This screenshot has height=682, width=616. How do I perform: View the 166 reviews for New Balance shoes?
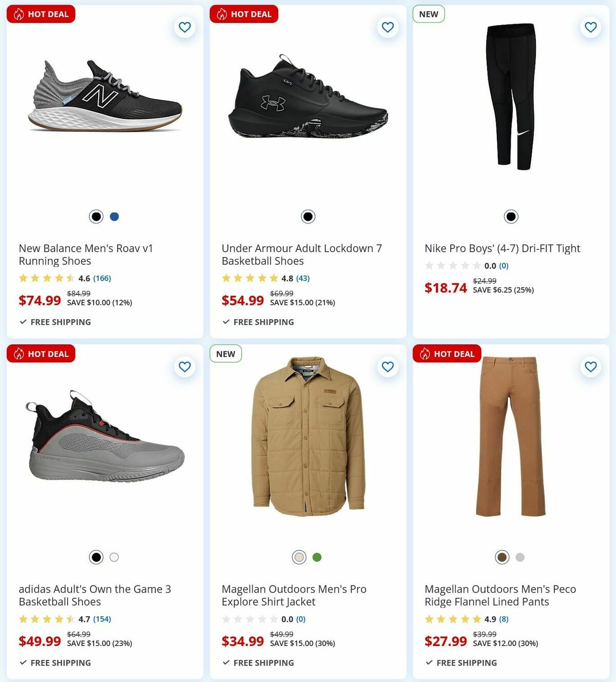point(103,278)
